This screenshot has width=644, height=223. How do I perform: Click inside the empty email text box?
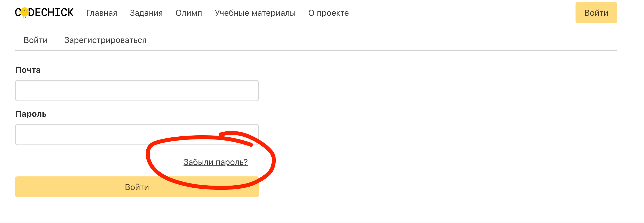pos(137,91)
